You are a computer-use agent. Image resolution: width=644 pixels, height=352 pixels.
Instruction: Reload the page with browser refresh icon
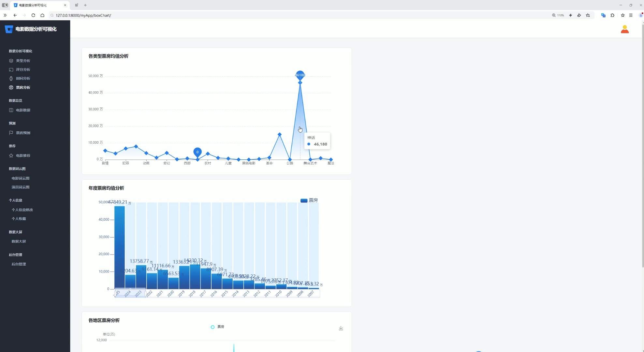33,15
